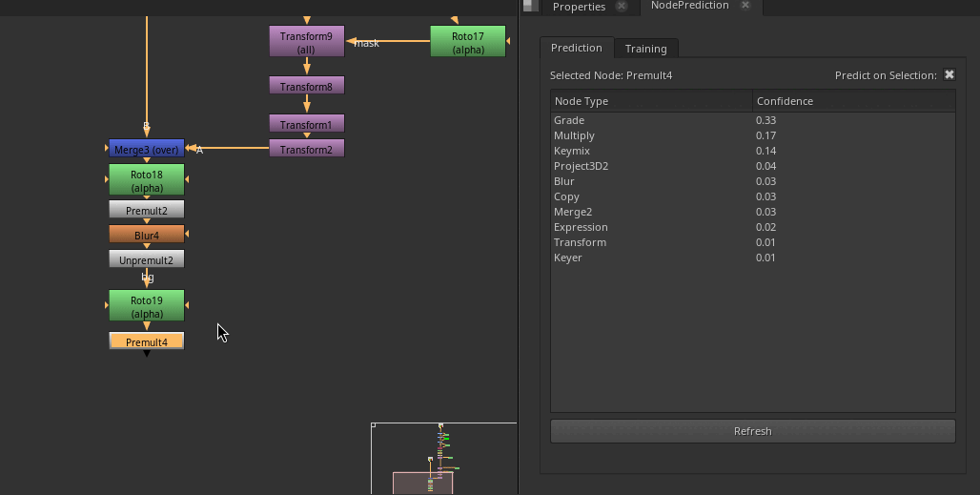Select the Grade prediction row

(x=752, y=120)
